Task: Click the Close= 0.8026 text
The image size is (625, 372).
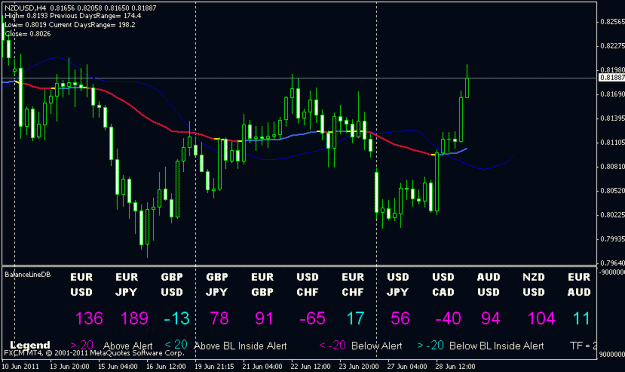Action: tap(28, 34)
